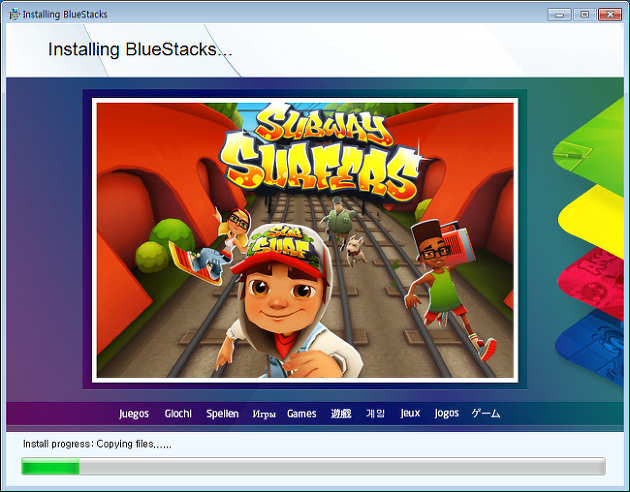Click the 'Installing BlueStacks' title bar text
The height and width of the screenshot is (492, 630).
click(65, 14)
